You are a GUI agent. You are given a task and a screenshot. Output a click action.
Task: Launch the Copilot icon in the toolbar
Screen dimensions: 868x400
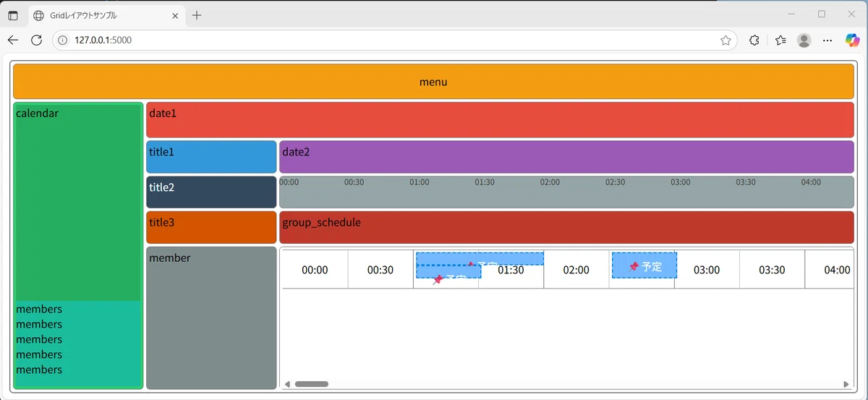(853, 41)
